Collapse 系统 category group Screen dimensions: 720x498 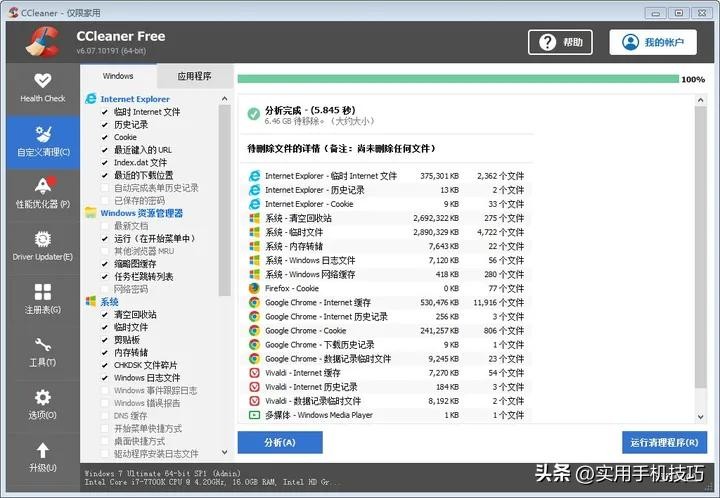[x=92, y=301]
